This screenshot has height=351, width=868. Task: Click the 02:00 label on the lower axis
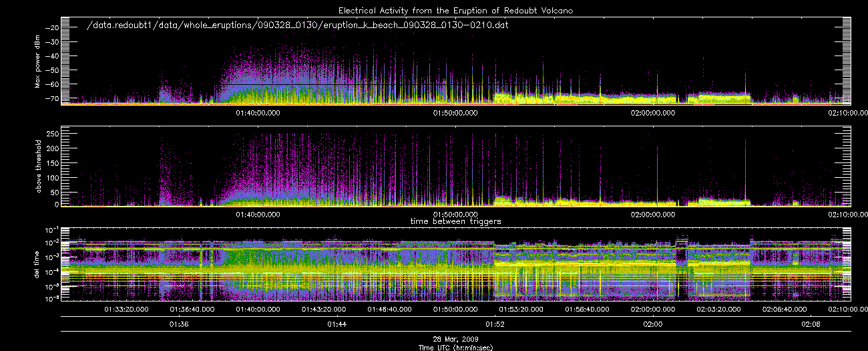(x=653, y=324)
